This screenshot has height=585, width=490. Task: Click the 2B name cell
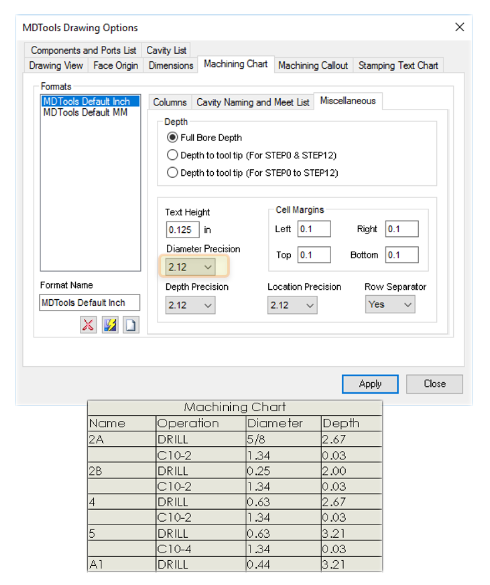pyautogui.click(x=122, y=471)
